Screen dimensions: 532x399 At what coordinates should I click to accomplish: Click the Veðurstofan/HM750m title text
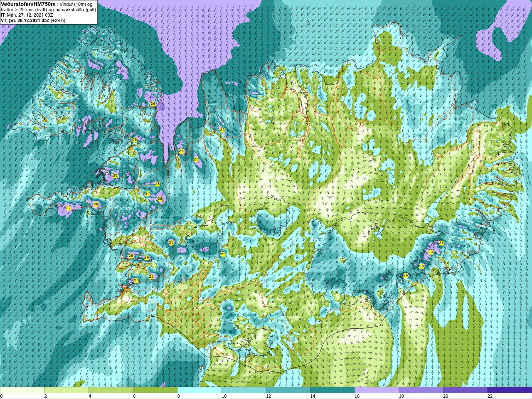28,4
